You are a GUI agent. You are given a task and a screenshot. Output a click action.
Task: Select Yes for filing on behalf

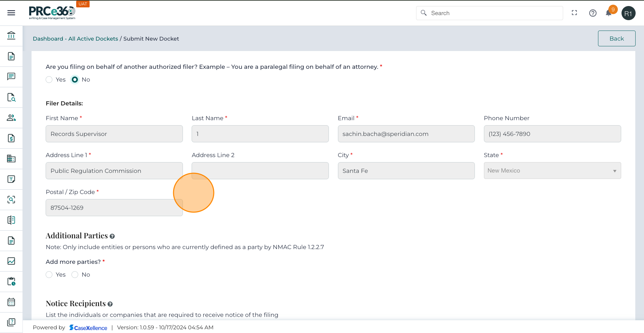pos(49,80)
